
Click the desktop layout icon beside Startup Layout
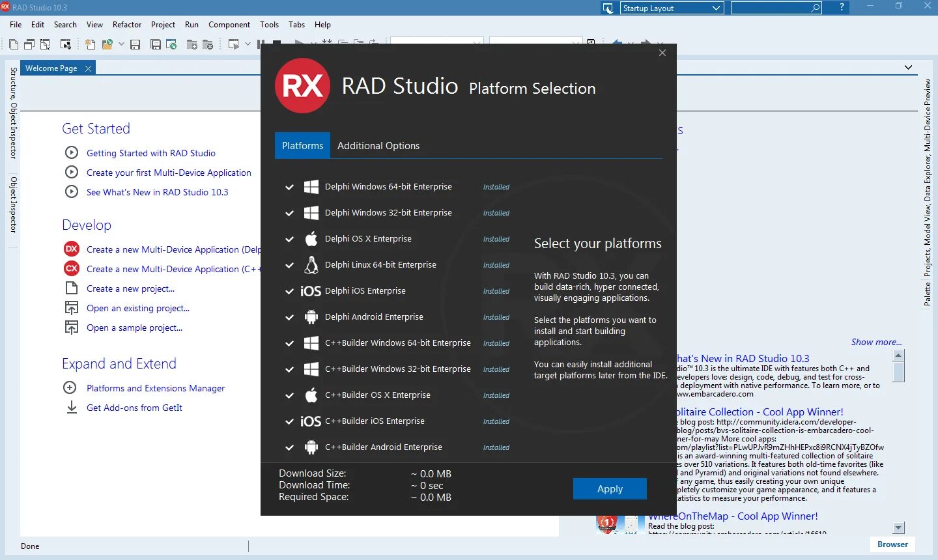[608, 8]
